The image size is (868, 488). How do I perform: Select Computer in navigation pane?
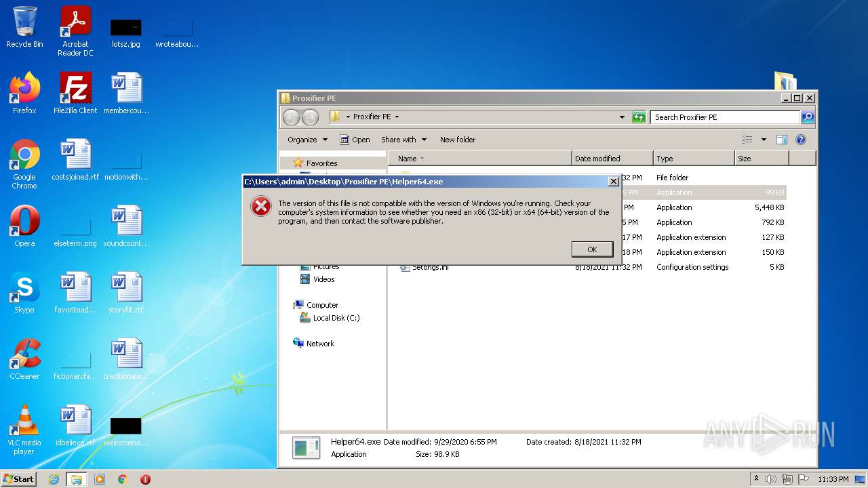315,305
